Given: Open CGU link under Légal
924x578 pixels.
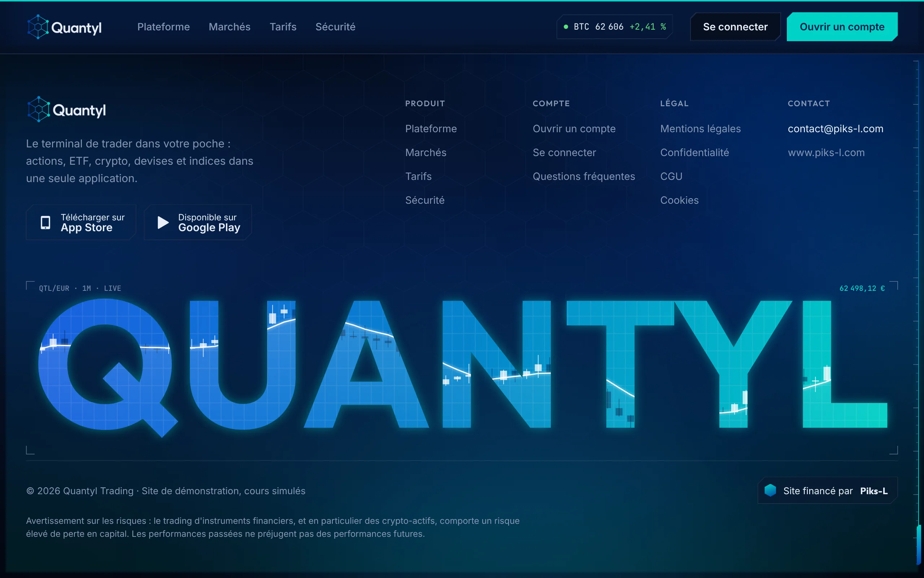Looking at the screenshot, I should point(671,176).
